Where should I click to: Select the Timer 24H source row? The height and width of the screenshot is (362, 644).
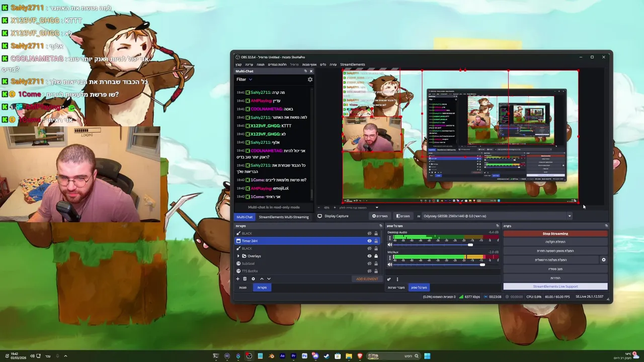(x=307, y=241)
